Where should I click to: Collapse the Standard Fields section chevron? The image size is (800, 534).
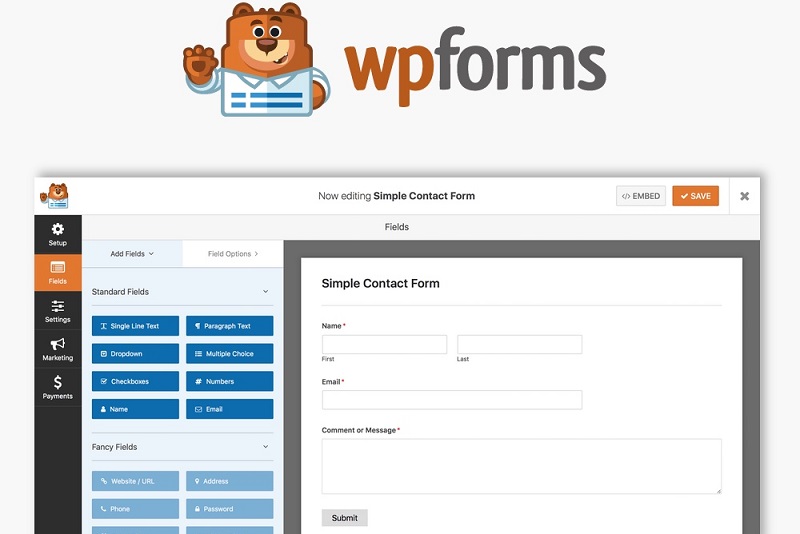point(265,292)
